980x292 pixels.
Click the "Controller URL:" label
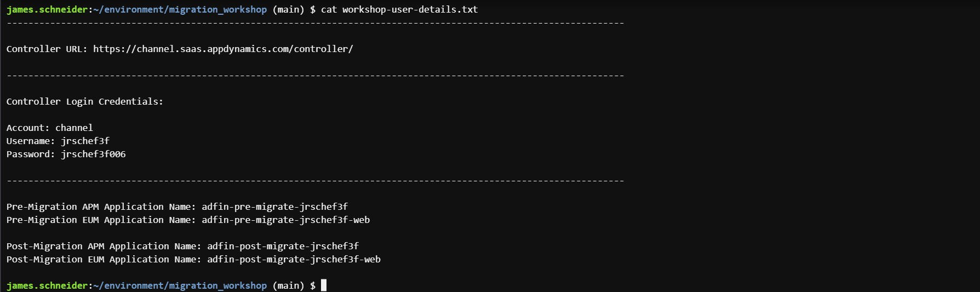pos(47,49)
